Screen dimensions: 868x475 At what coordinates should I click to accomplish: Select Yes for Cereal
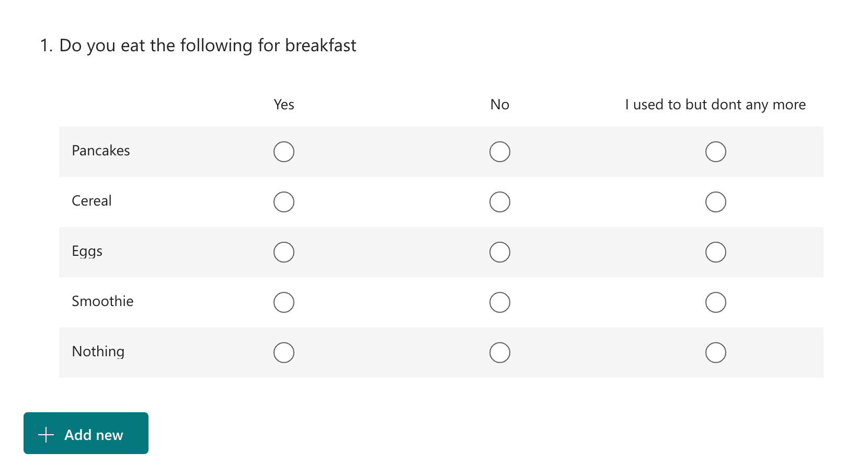coord(283,201)
